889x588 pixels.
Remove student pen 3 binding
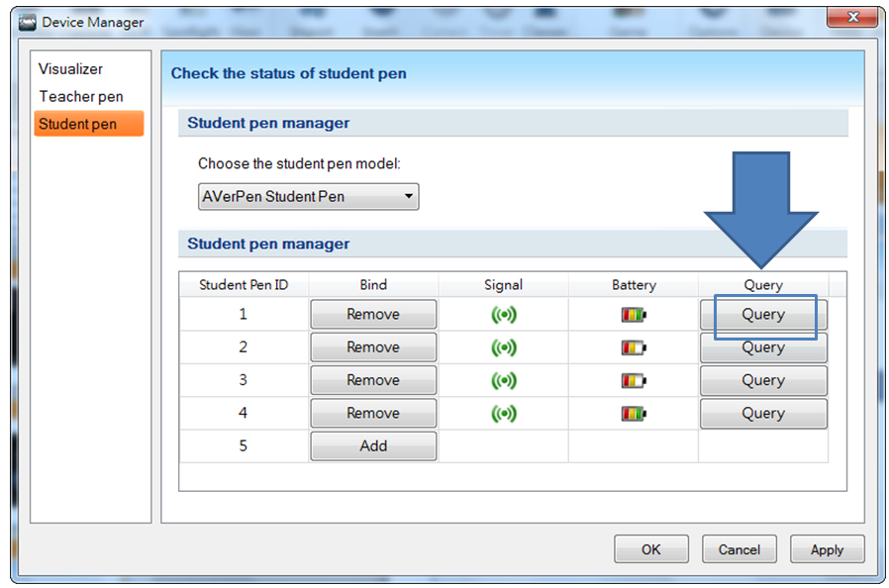coord(373,381)
